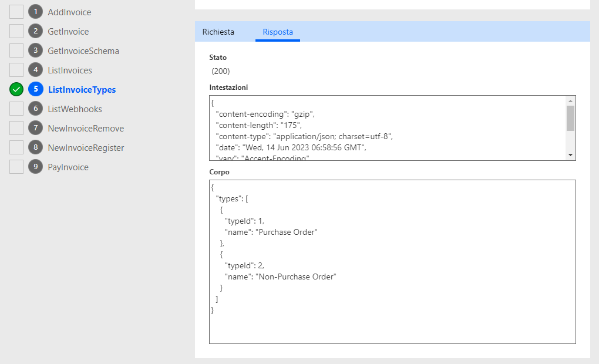Click step number 8 circle
Viewport: 599px width, 364px height.
(35, 147)
